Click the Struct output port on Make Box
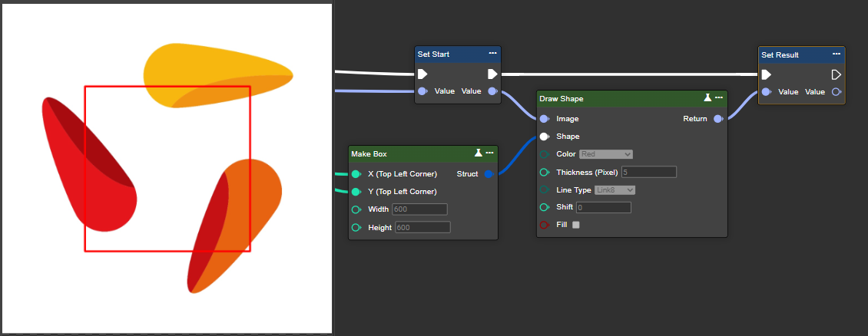This screenshot has height=336, width=868. pos(489,174)
